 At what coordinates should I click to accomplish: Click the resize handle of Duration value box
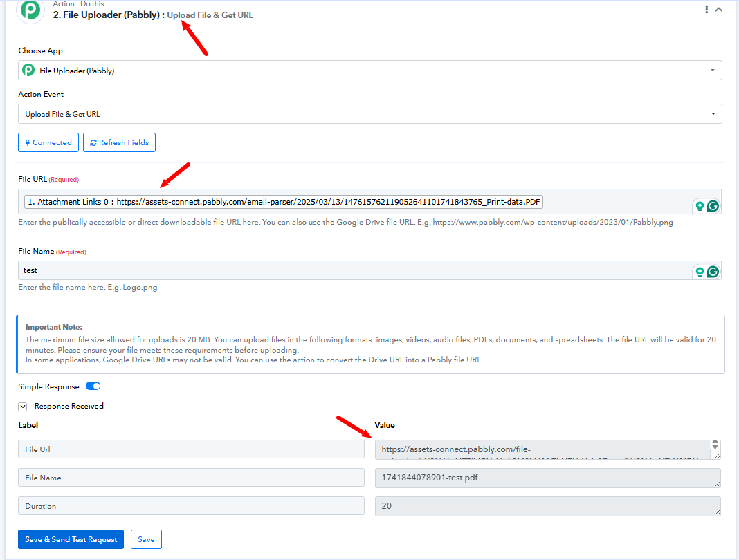pyautogui.click(x=717, y=512)
